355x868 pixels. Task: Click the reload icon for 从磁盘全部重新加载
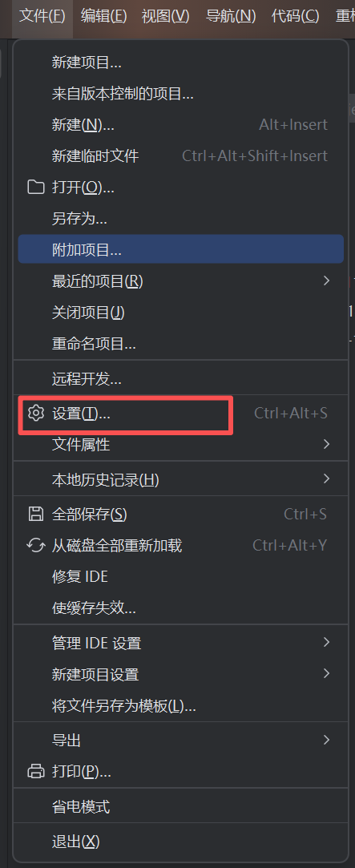tap(36, 546)
